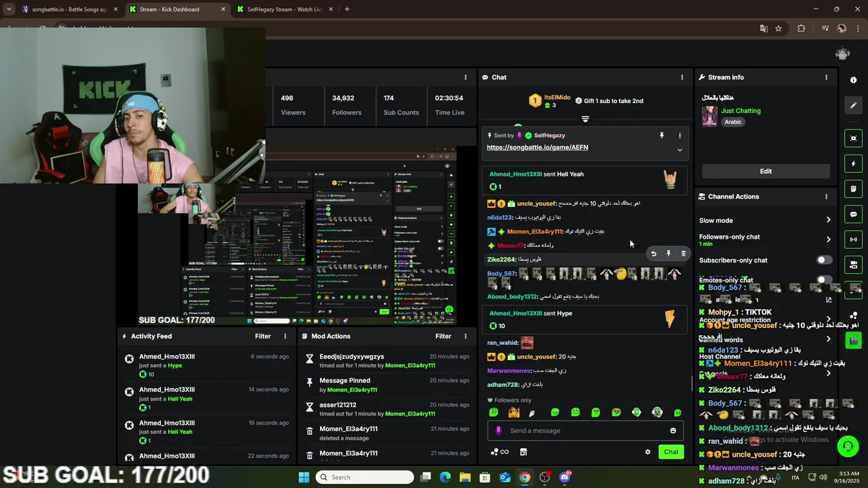Toggle the broadcast signal widget icon
The height and width of the screenshot is (488, 868).
tap(853, 239)
